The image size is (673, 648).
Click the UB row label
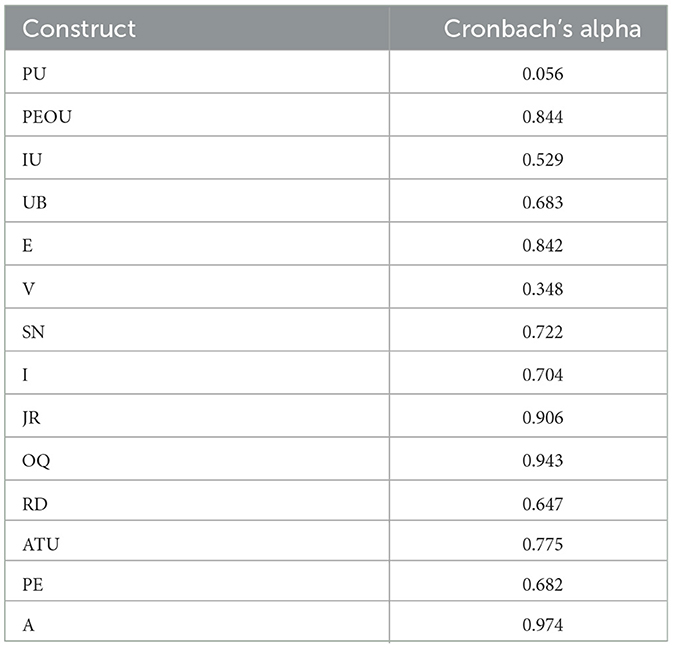click(35, 203)
